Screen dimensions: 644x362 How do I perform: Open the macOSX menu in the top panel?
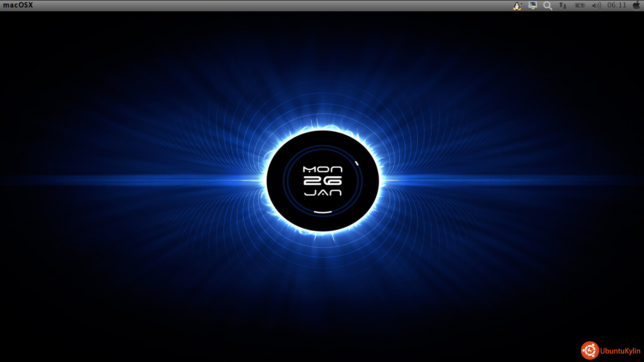(18, 5)
